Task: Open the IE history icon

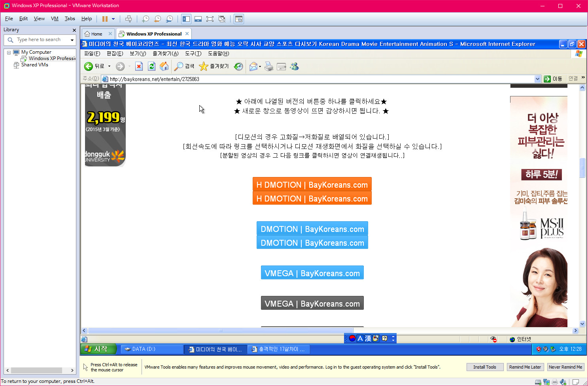Action: 238,66
